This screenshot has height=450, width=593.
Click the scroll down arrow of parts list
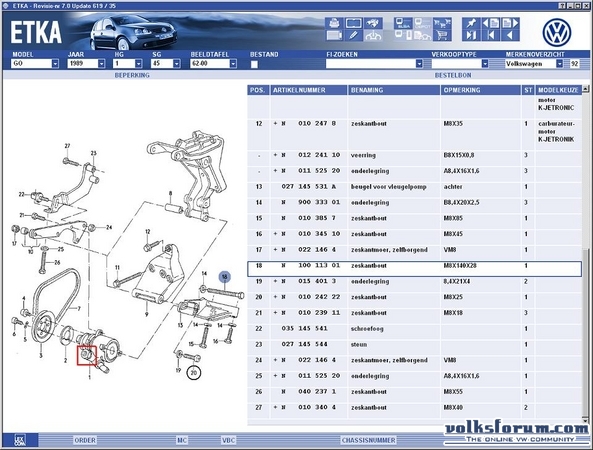coord(585,420)
